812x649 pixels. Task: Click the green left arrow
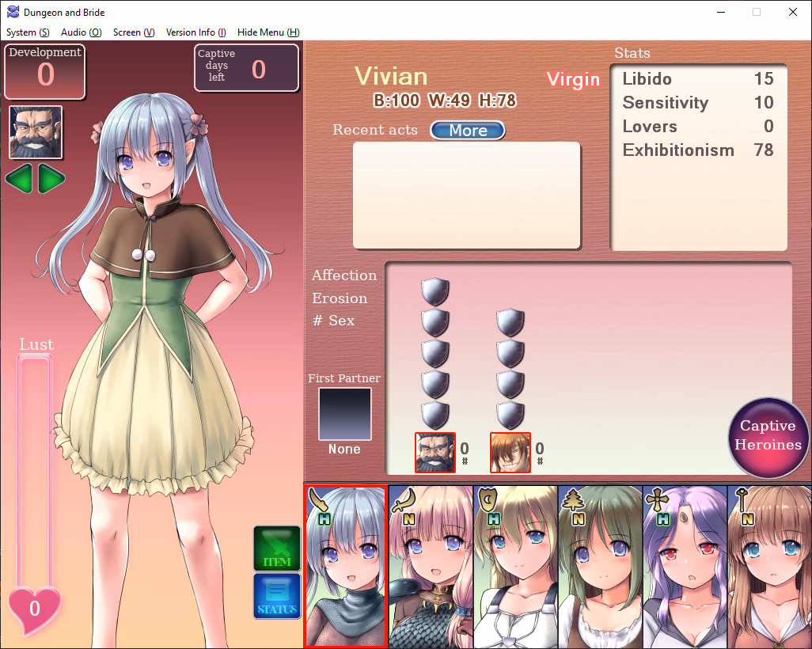click(x=19, y=179)
